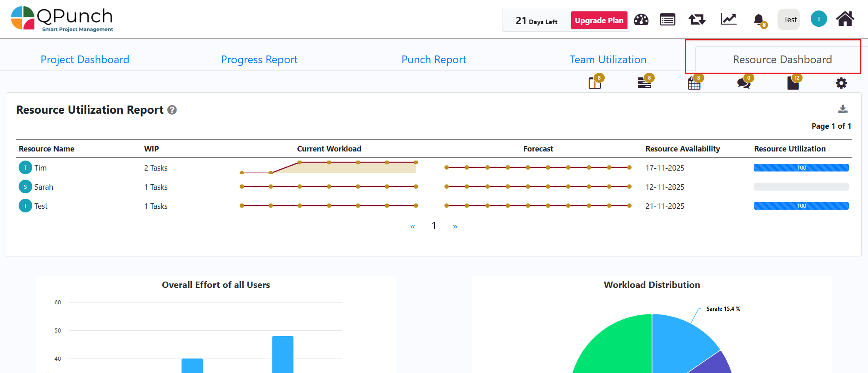Open the line chart reports icon
Viewport: 868px width, 373px height.
[x=728, y=19]
